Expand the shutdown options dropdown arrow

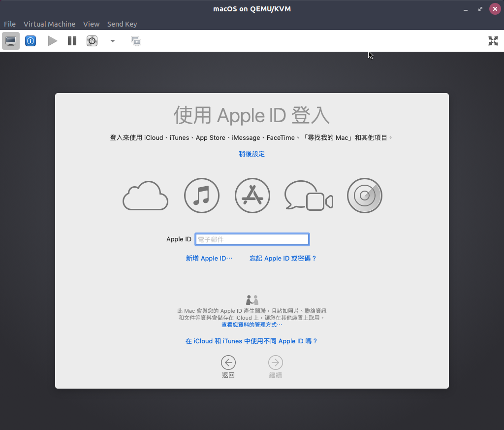(x=113, y=41)
